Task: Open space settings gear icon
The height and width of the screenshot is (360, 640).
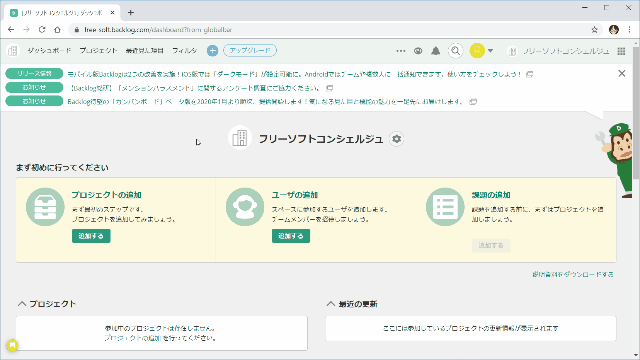Action: tap(396, 139)
